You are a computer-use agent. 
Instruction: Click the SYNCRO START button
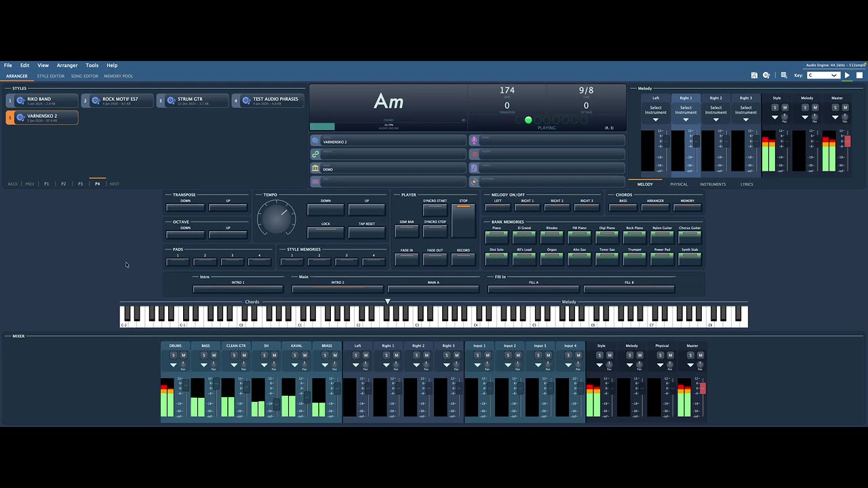pos(435,209)
